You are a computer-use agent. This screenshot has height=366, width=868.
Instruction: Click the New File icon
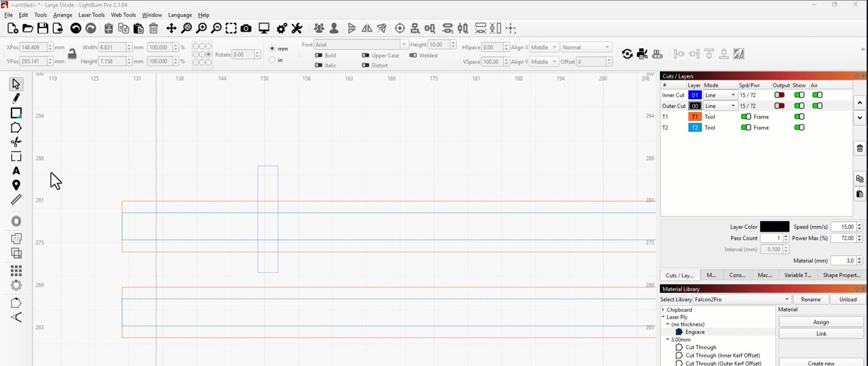pos(13,28)
